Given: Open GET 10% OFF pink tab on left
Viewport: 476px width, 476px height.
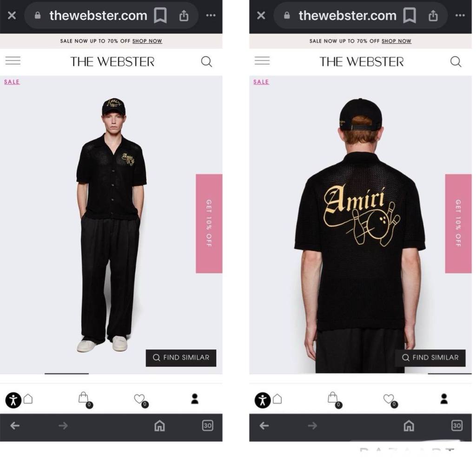Looking at the screenshot, I should [209, 224].
